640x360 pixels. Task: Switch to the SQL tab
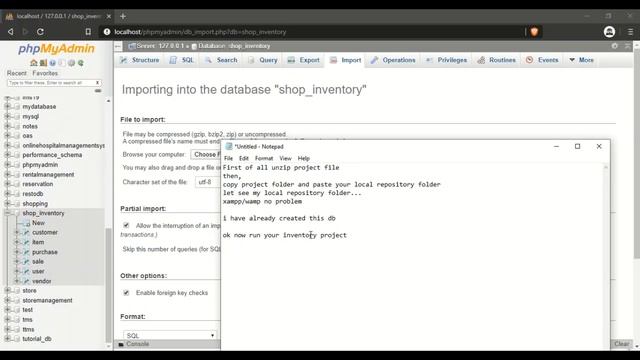pyautogui.click(x=182, y=60)
